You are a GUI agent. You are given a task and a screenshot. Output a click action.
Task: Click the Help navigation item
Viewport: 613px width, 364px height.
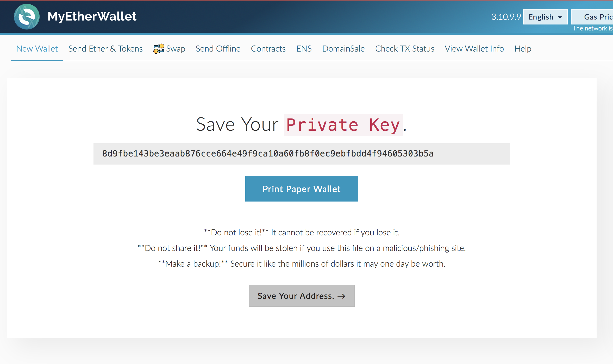click(x=522, y=48)
